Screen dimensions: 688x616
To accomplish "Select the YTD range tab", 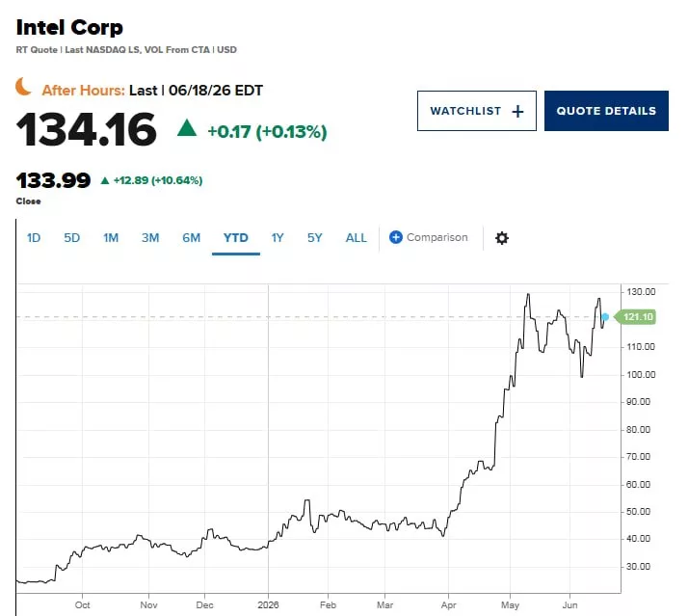I will click(x=236, y=238).
